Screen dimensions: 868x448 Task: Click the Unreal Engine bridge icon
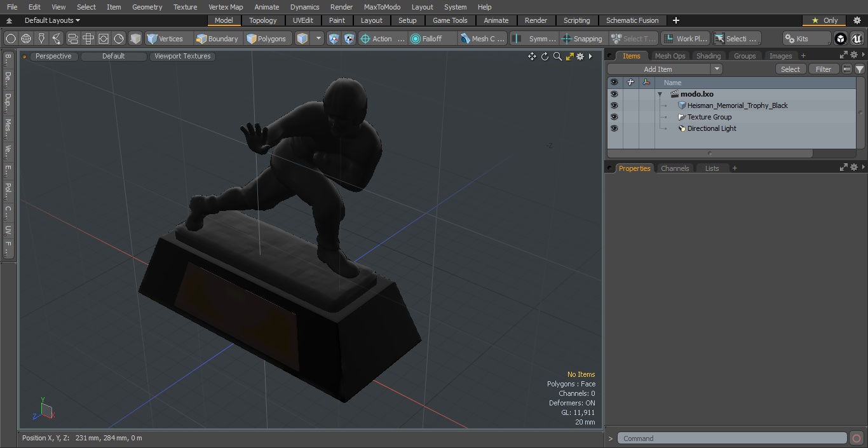click(857, 39)
